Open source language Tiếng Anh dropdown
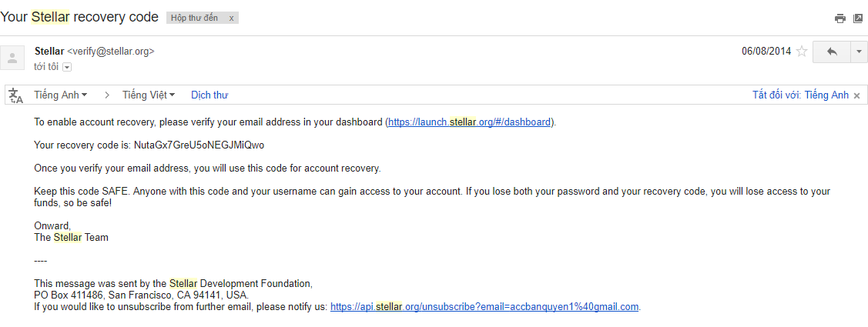This screenshot has width=868, height=327. tap(60, 95)
